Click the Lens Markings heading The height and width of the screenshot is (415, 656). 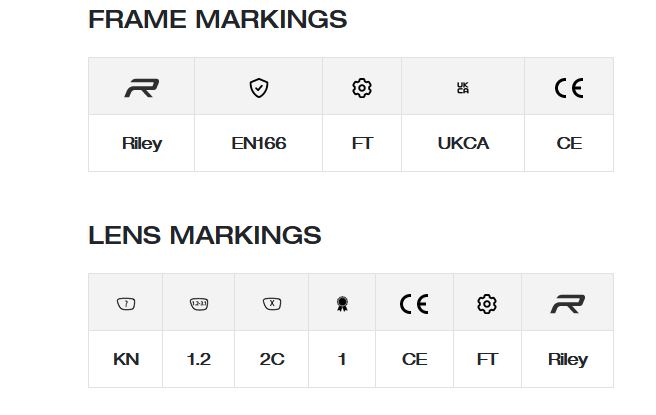[205, 235]
